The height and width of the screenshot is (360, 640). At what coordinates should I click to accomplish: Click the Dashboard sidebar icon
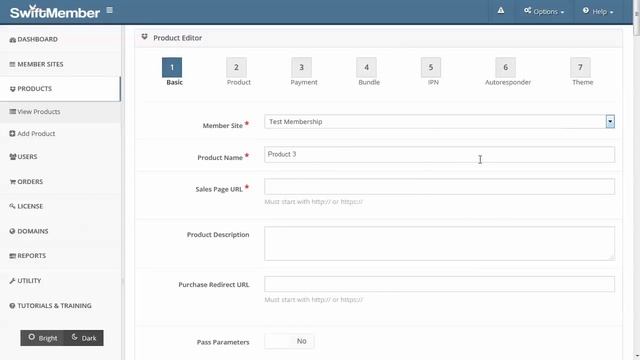pos(12,40)
